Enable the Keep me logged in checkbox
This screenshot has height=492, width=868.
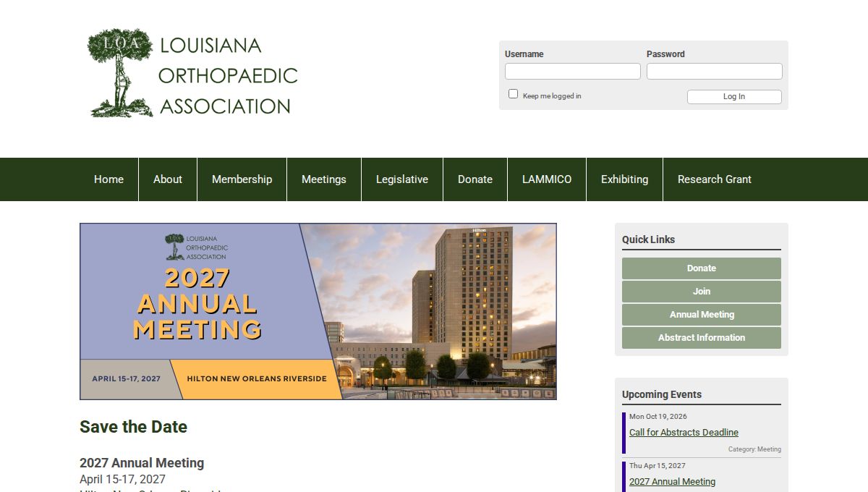[514, 94]
